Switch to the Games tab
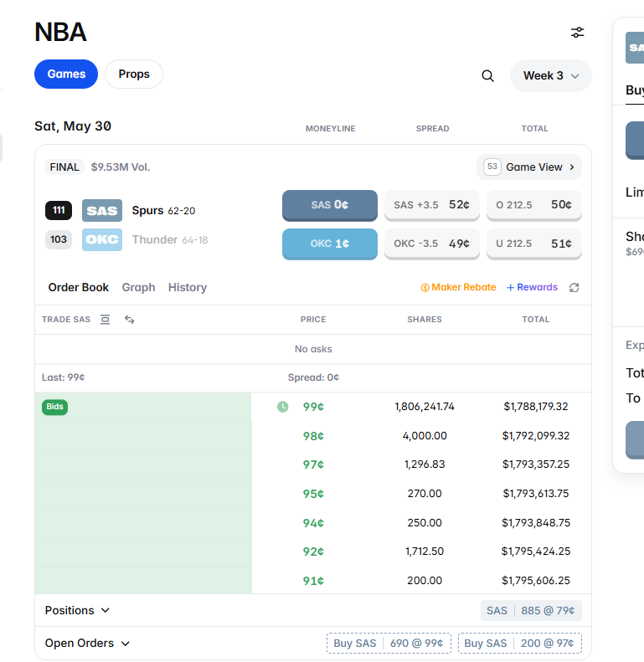 tap(66, 74)
